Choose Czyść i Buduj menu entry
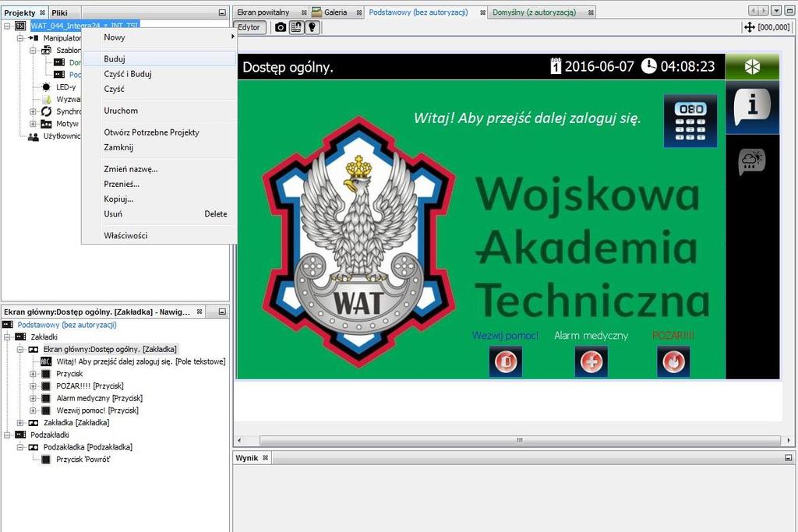This screenshot has width=798, height=532. pyautogui.click(x=159, y=74)
